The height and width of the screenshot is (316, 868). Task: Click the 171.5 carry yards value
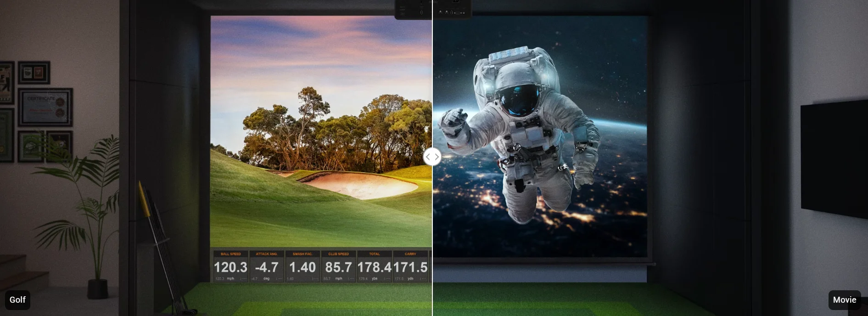click(x=410, y=267)
